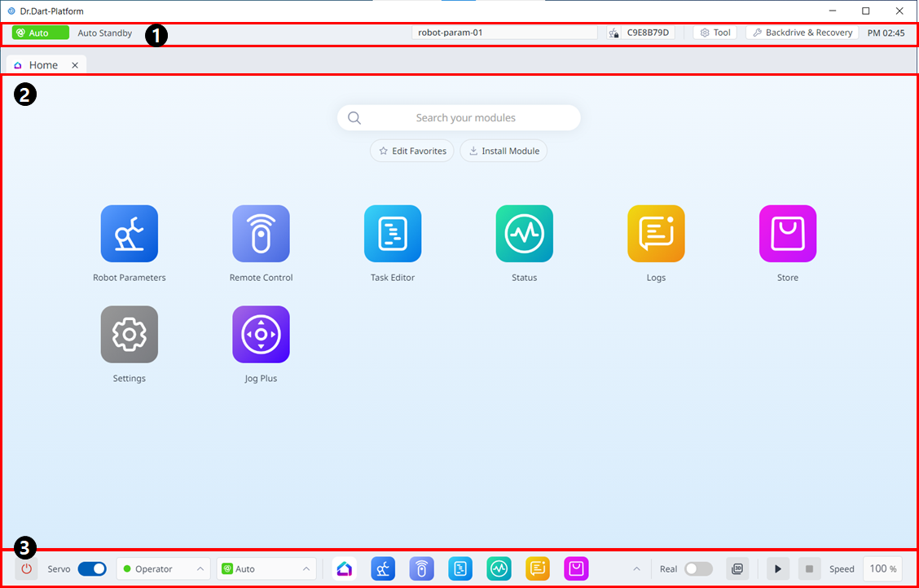
Task: Enable the Real mode switch
Action: 698,568
